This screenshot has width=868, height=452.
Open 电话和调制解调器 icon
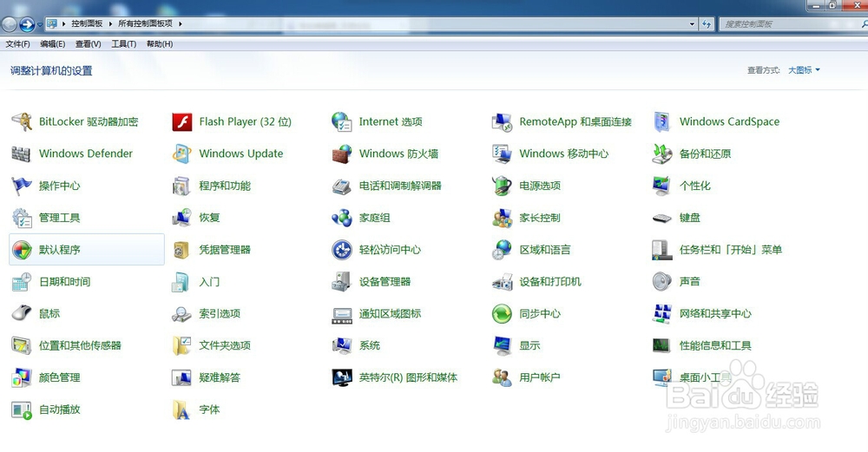[x=341, y=186]
